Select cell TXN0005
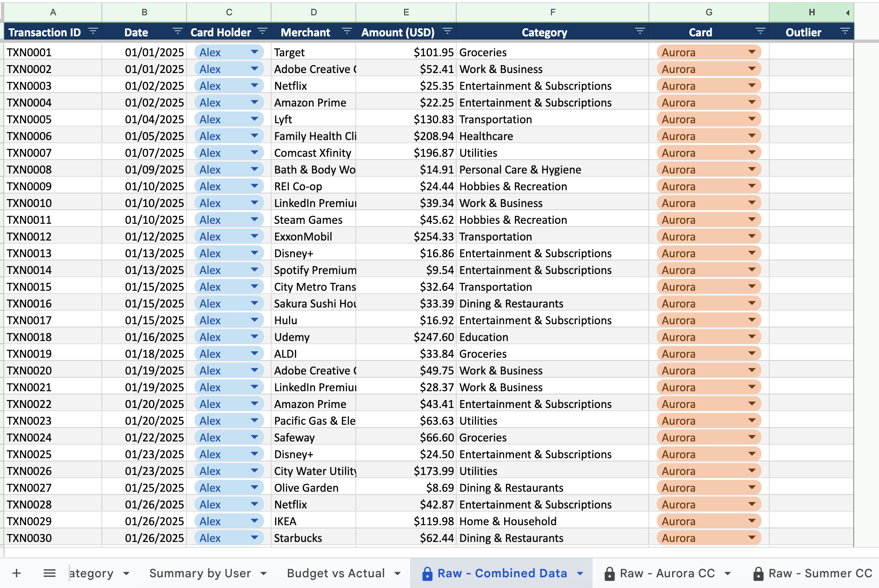This screenshot has width=879, height=588. [53, 119]
